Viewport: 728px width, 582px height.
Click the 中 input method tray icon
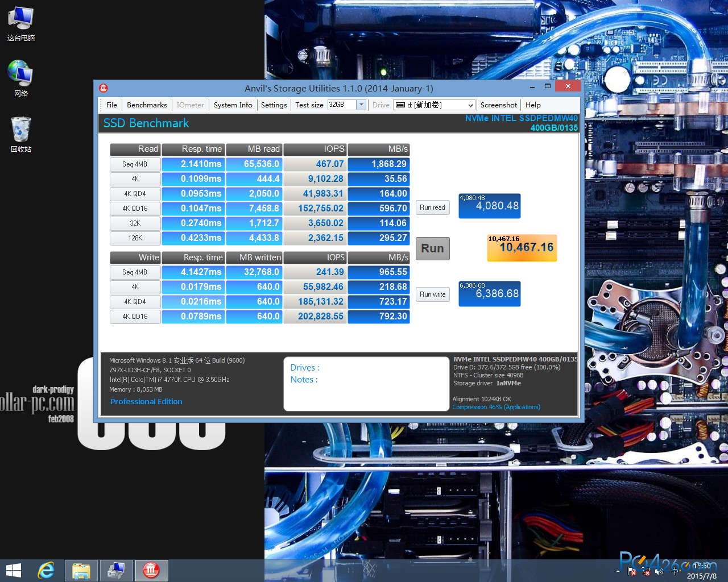click(x=675, y=571)
